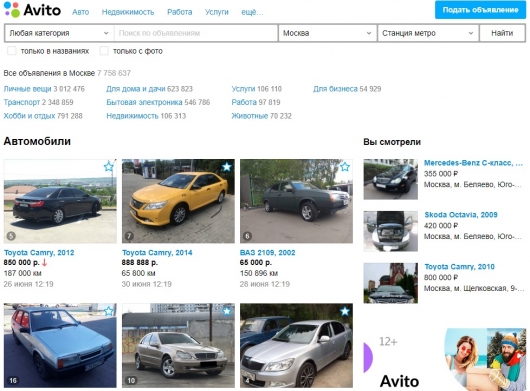Viewport: 530px width, 391px height.
Task: Enable "только в названиях" checkbox
Action: [x=12, y=51]
